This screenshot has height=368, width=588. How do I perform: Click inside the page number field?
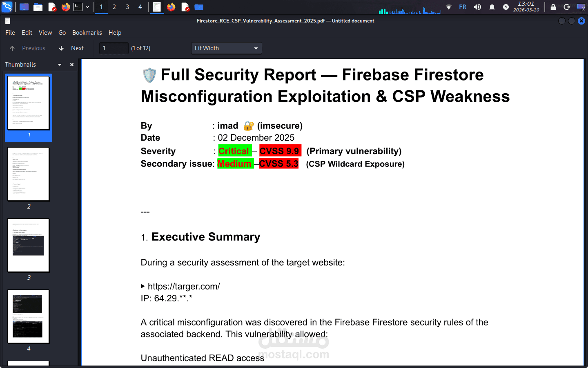(x=114, y=48)
